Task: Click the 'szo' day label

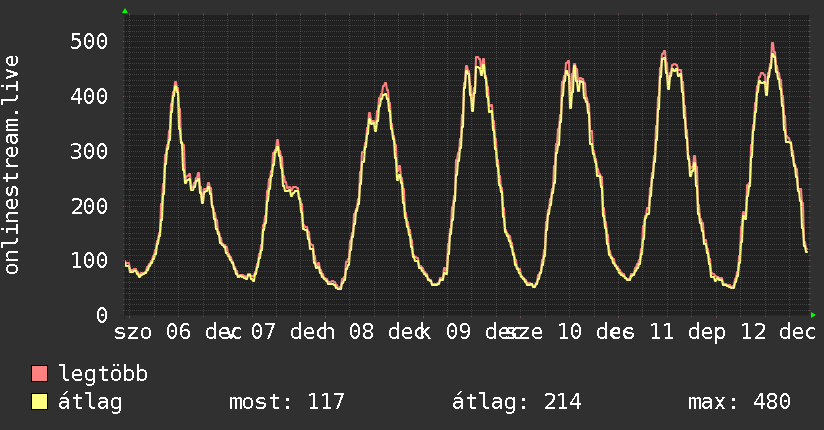Action: point(133,333)
